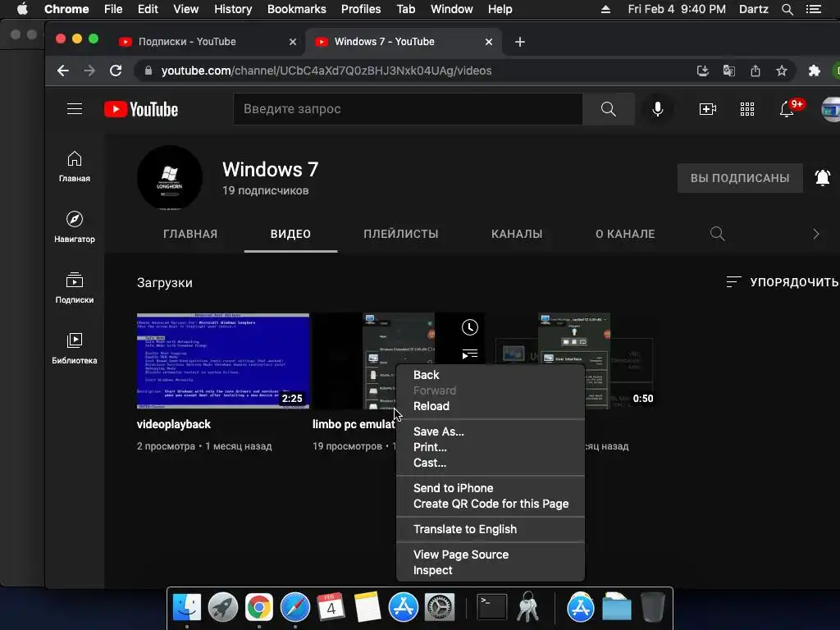Open a new tab with the plus button

(x=519, y=42)
